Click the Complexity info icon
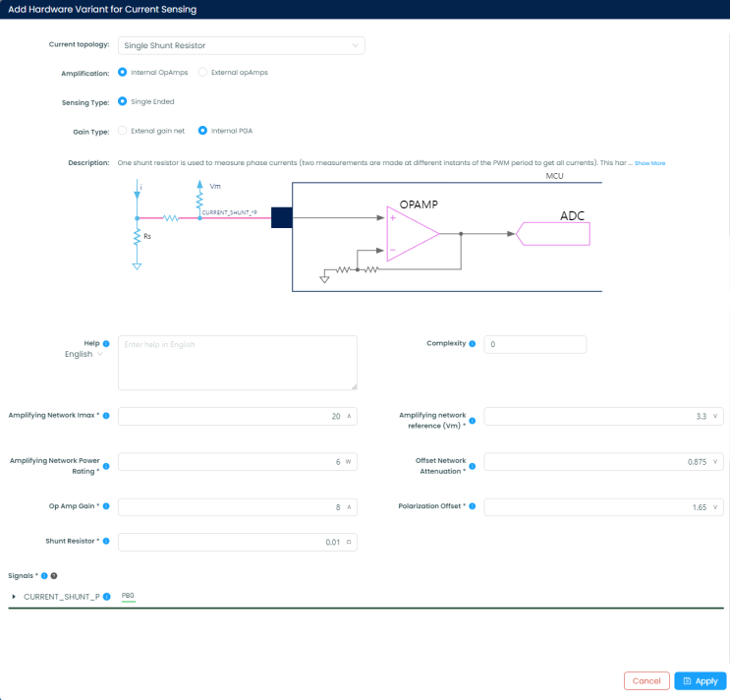The width and height of the screenshot is (730, 700). pos(472,344)
